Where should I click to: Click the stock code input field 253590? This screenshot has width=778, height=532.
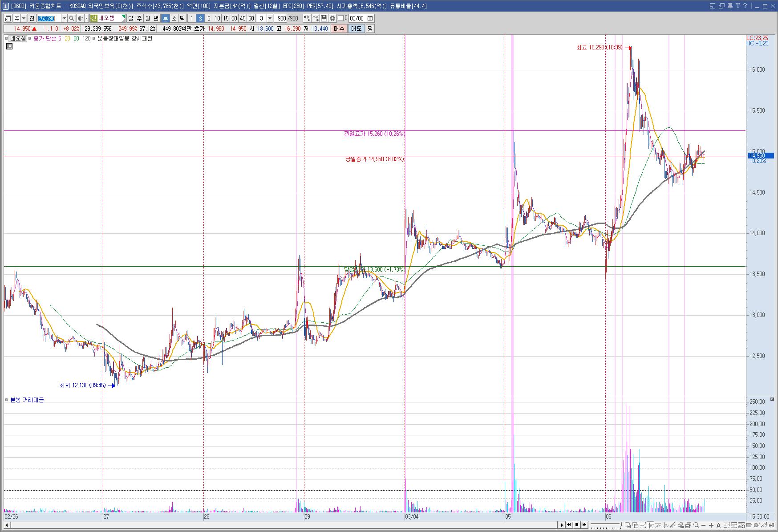[x=49, y=18]
